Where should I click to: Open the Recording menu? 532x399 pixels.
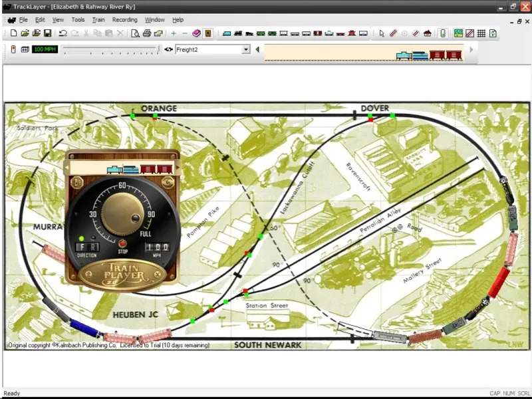click(124, 20)
